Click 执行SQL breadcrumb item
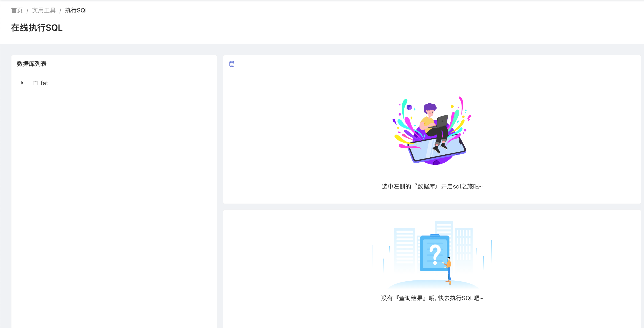 click(x=76, y=10)
